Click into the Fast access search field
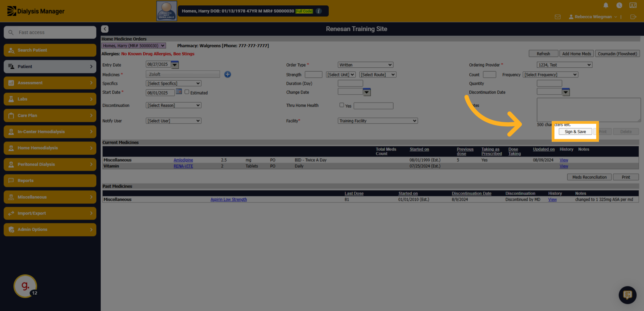 click(50, 32)
